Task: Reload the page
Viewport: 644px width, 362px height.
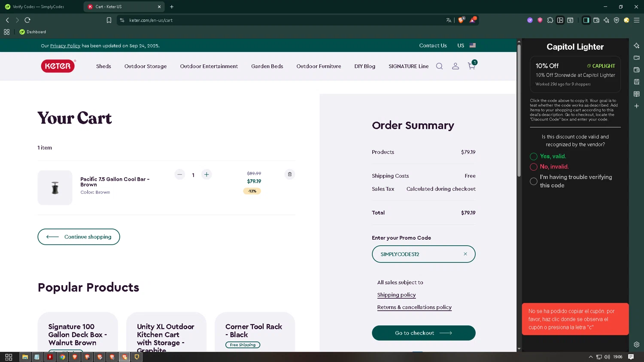Action: (x=27, y=20)
